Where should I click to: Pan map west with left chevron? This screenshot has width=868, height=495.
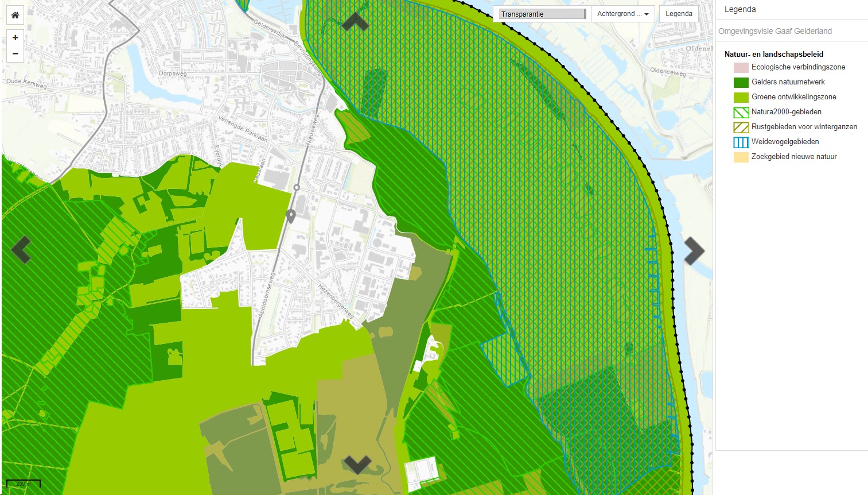[21, 250]
